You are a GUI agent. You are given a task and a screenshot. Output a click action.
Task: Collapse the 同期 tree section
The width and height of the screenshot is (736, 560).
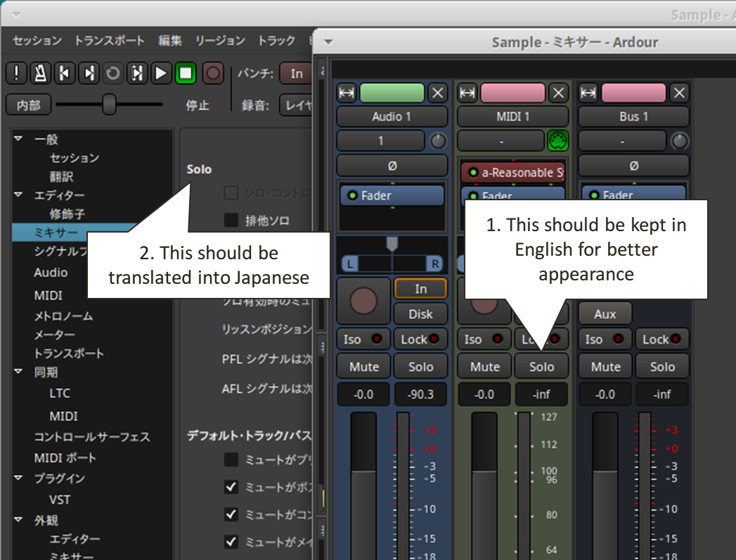tap(18, 372)
